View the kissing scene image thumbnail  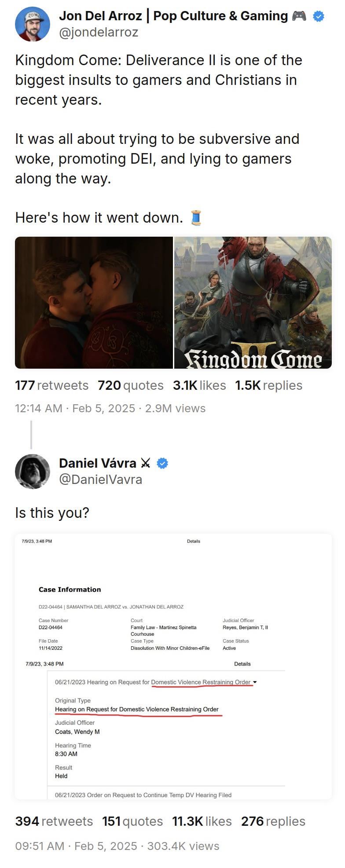tap(94, 303)
